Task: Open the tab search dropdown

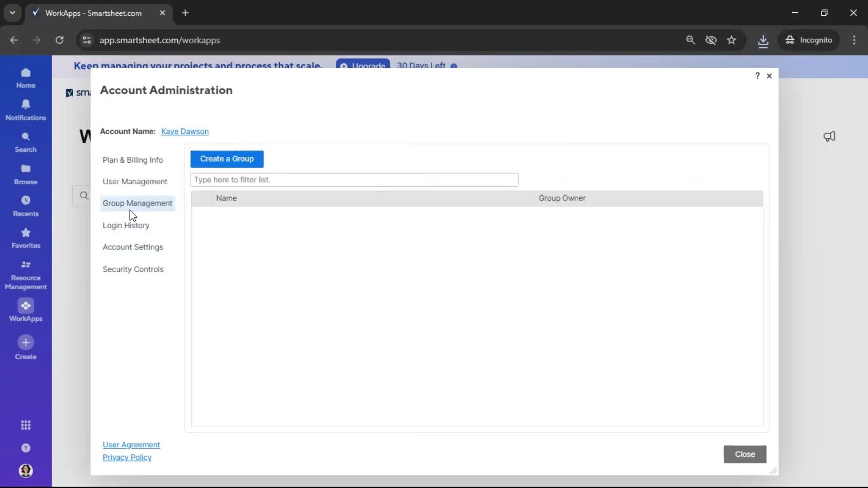Action: tap(12, 13)
